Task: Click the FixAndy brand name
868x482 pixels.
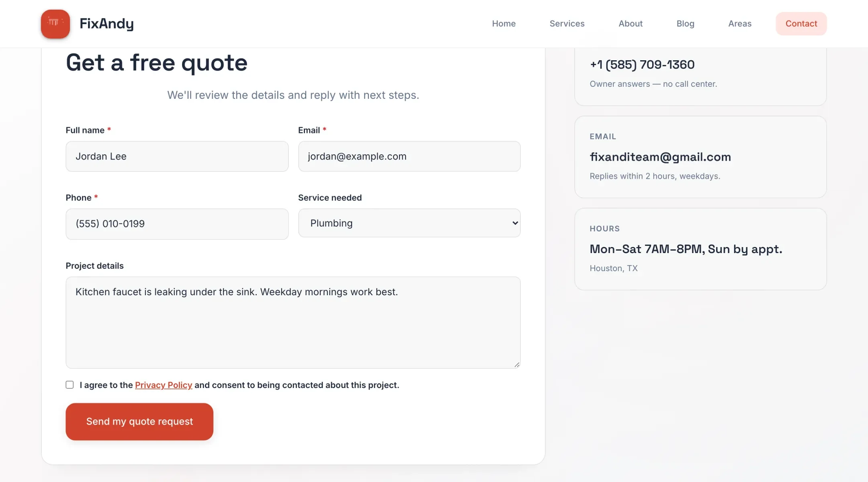Action: [106, 24]
